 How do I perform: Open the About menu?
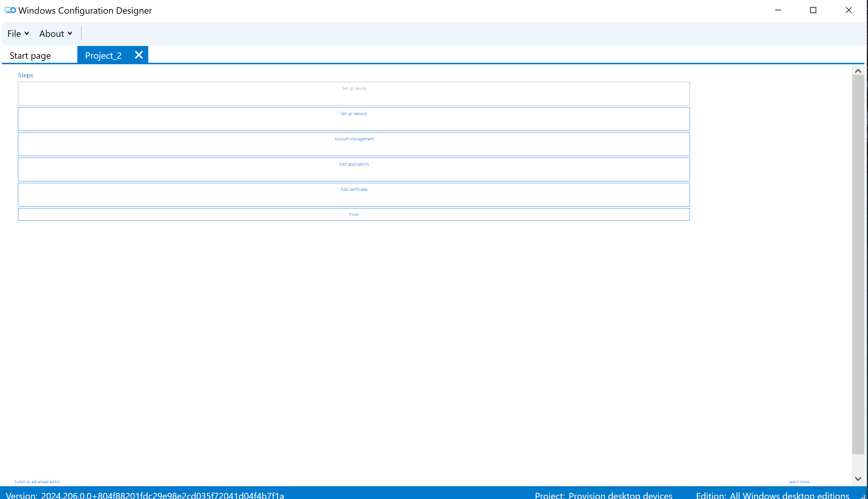click(55, 33)
